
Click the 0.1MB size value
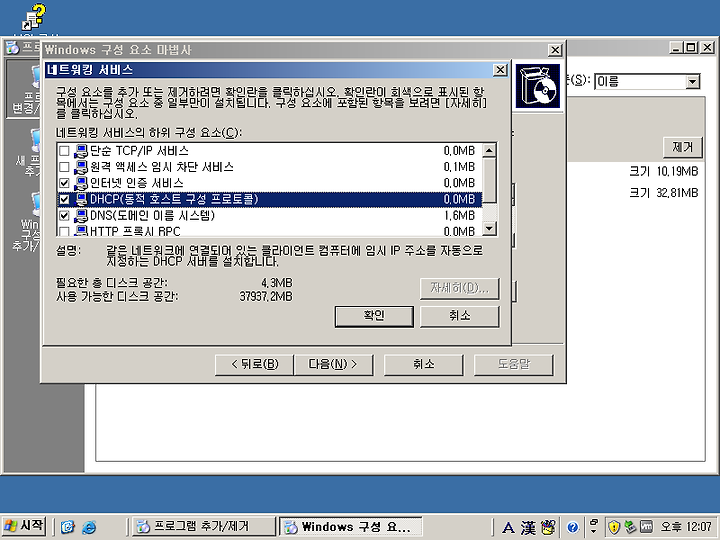(459, 167)
